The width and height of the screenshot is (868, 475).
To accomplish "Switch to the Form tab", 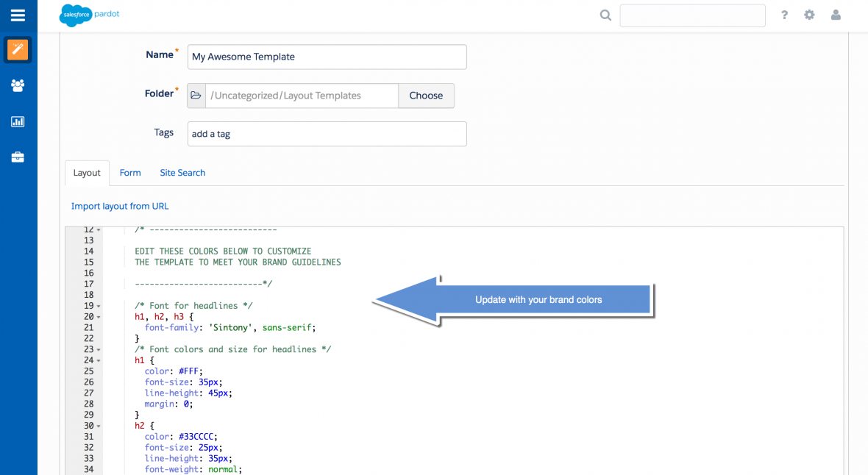I will coord(130,173).
